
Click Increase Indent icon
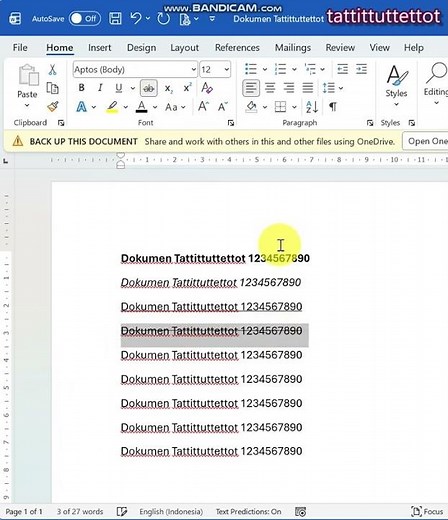pos(361,69)
